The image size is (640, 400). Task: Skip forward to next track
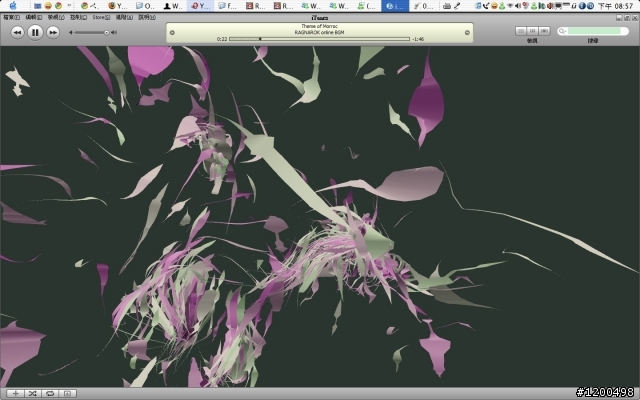tap(53, 33)
